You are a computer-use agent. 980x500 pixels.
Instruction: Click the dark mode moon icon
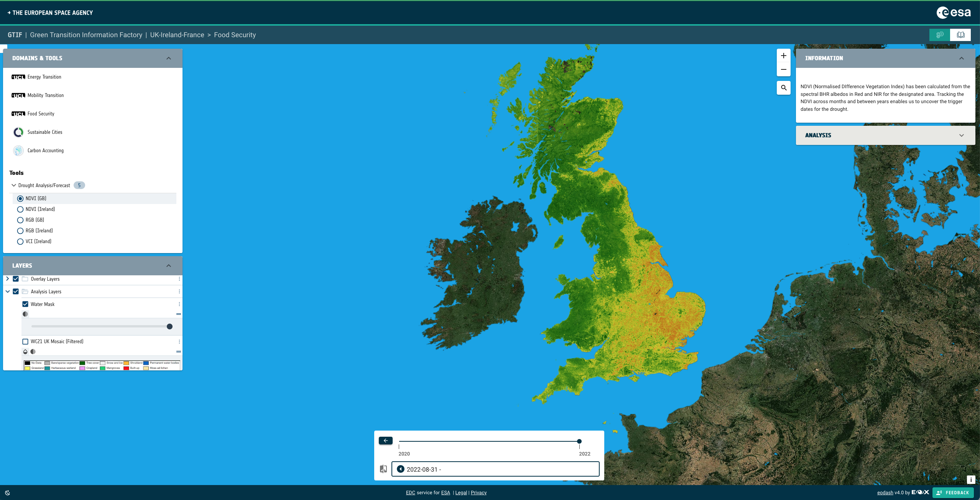coord(8,493)
